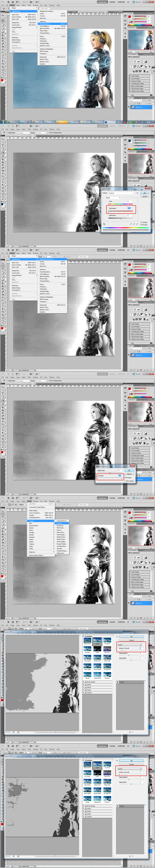Enable Use Legacy in Brightness/Contrast dialog
The width and height of the screenshot is (155, 868).
(x=125, y=481)
